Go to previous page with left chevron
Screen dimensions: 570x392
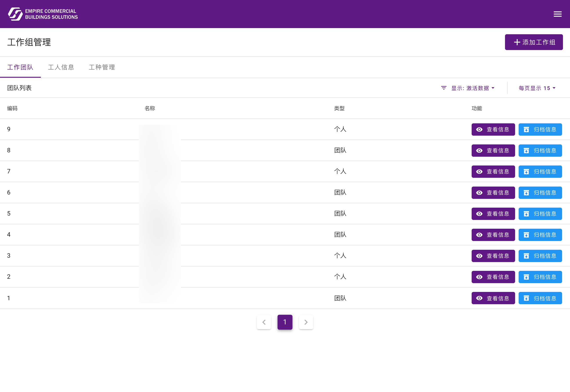point(264,322)
